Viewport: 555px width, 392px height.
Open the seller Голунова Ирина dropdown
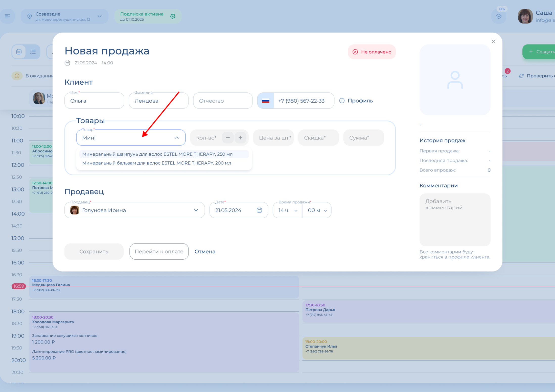(x=196, y=210)
